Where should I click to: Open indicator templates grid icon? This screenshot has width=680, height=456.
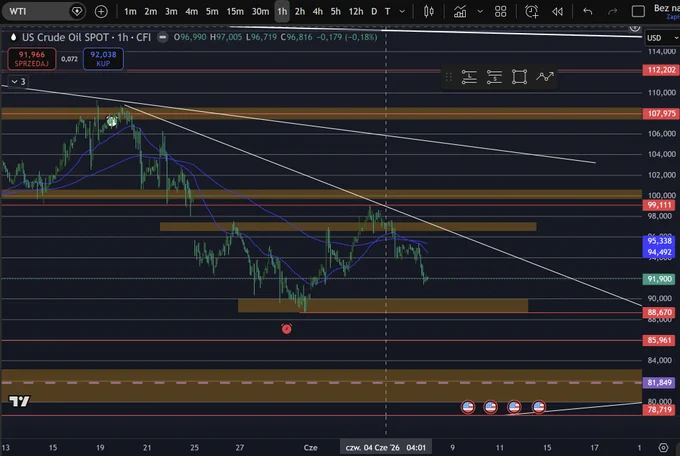click(500, 12)
